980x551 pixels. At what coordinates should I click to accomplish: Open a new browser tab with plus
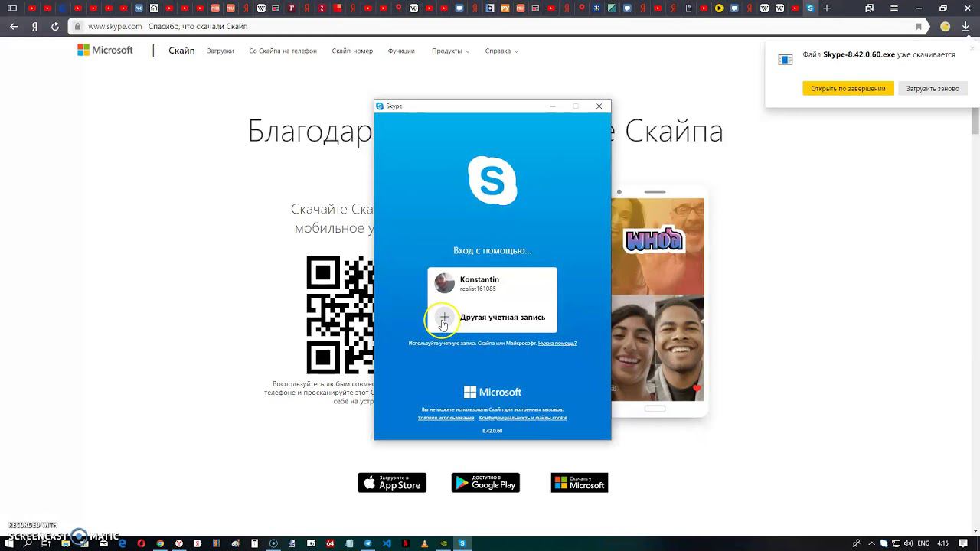pyautogui.click(x=827, y=8)
